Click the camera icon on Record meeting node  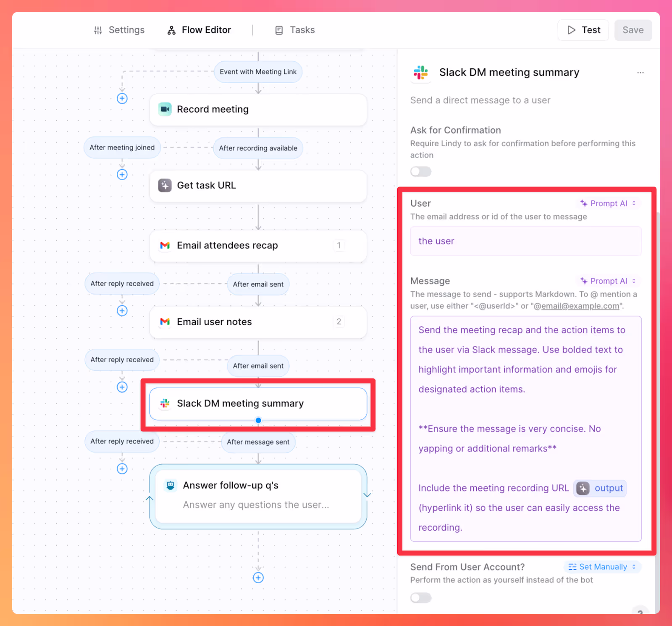165,109
